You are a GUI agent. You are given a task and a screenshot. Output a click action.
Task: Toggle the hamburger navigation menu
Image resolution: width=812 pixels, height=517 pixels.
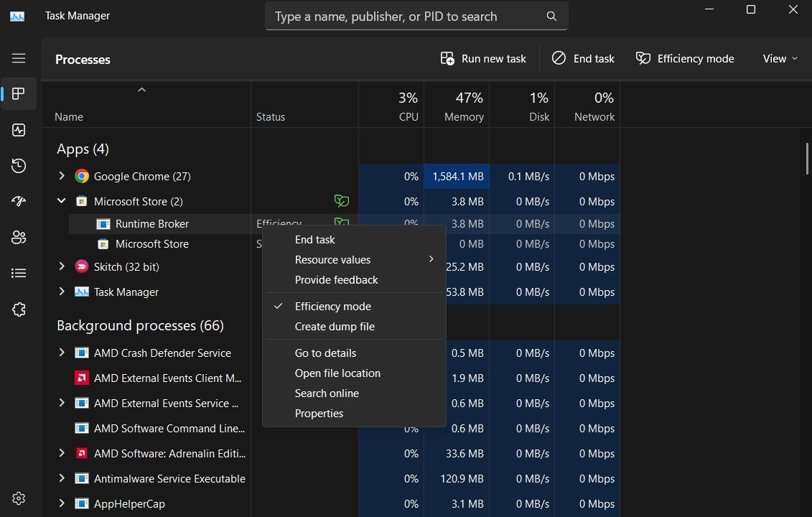[19, 58]
